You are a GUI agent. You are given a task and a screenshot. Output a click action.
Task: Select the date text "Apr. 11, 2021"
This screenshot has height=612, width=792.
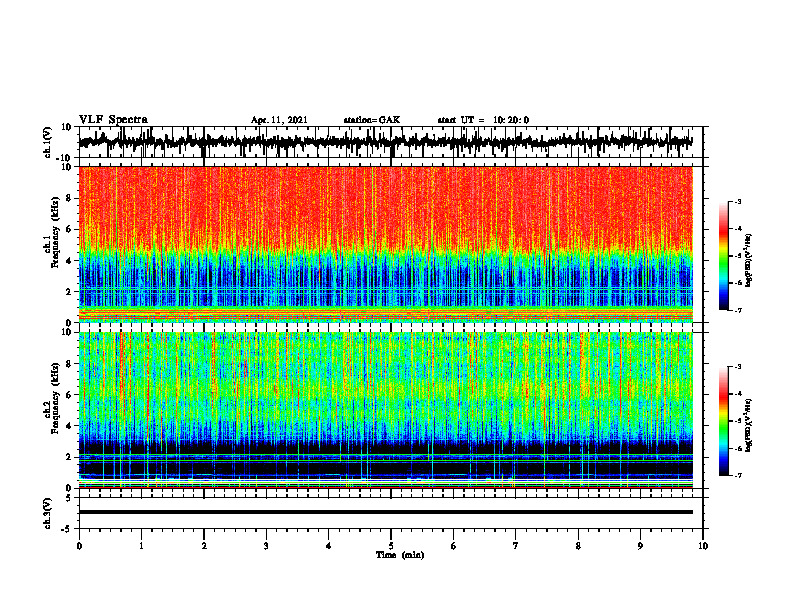click(279, 120)
